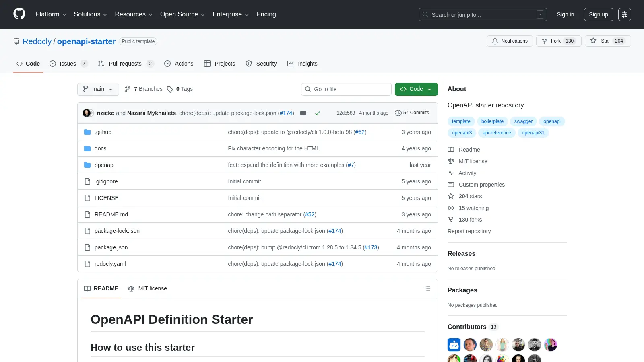Star the openapi-starter repository
This screenshot has width=644, height=362.
[x=608, y=41]
